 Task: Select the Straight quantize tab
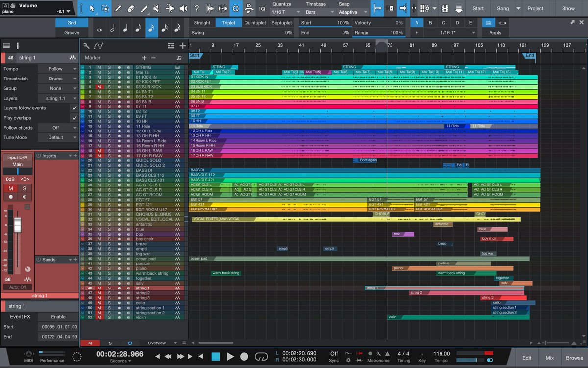(x=202, y=23)
